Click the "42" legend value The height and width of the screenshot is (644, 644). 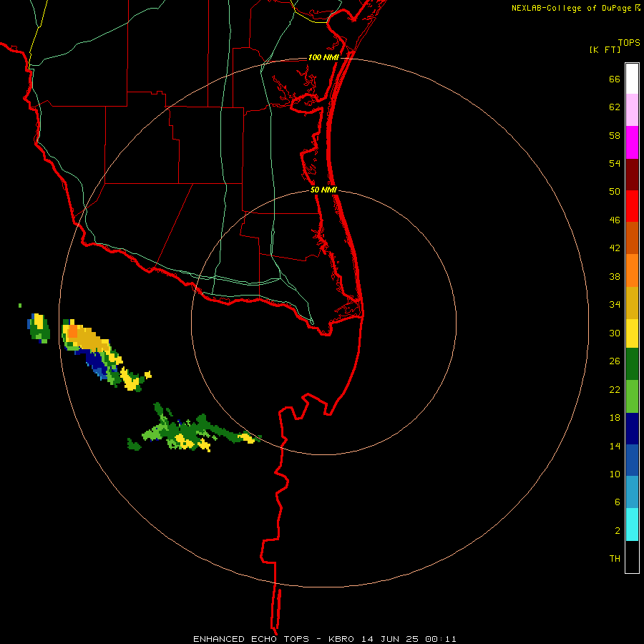615,248
